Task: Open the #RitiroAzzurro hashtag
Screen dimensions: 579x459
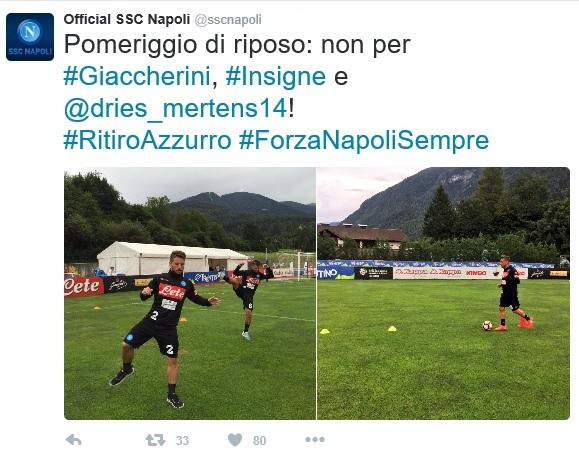Action: (x=147, y=141)
